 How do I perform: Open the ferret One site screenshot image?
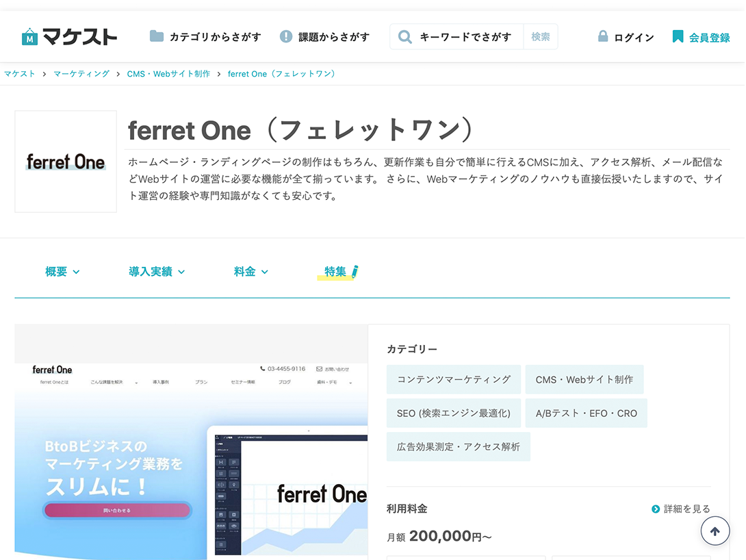tap(191, 442)
